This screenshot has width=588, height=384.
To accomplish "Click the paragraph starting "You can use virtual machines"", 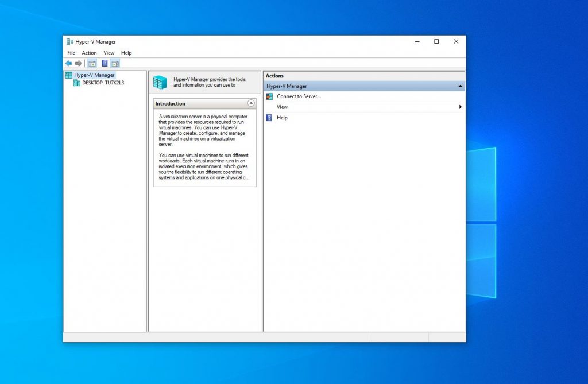I will click(x=204, y=166).
